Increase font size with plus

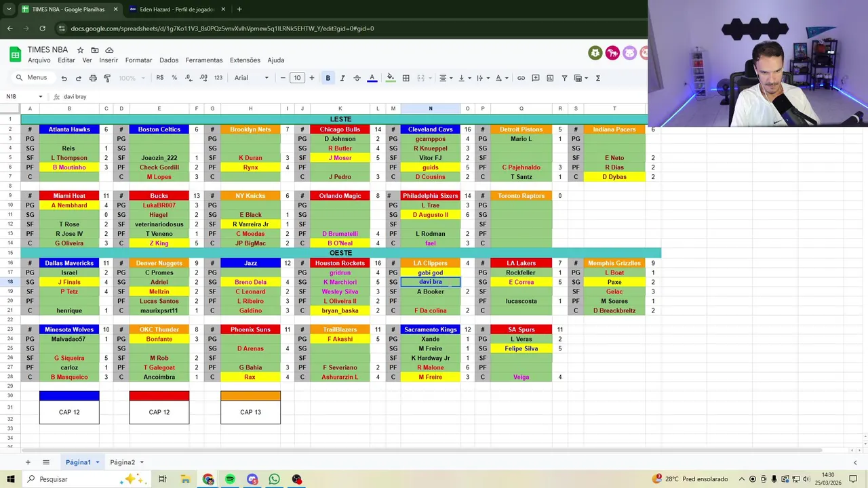(x=311, y=78)
